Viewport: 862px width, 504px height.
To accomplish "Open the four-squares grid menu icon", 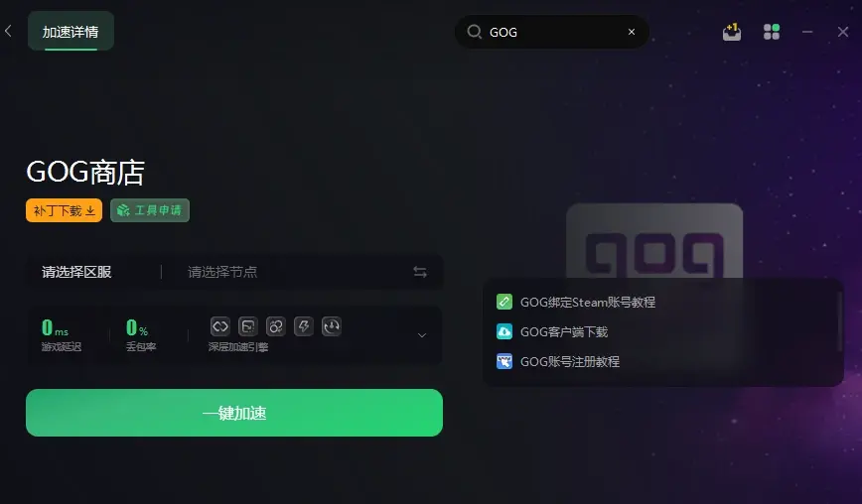I will coord(772,32).
